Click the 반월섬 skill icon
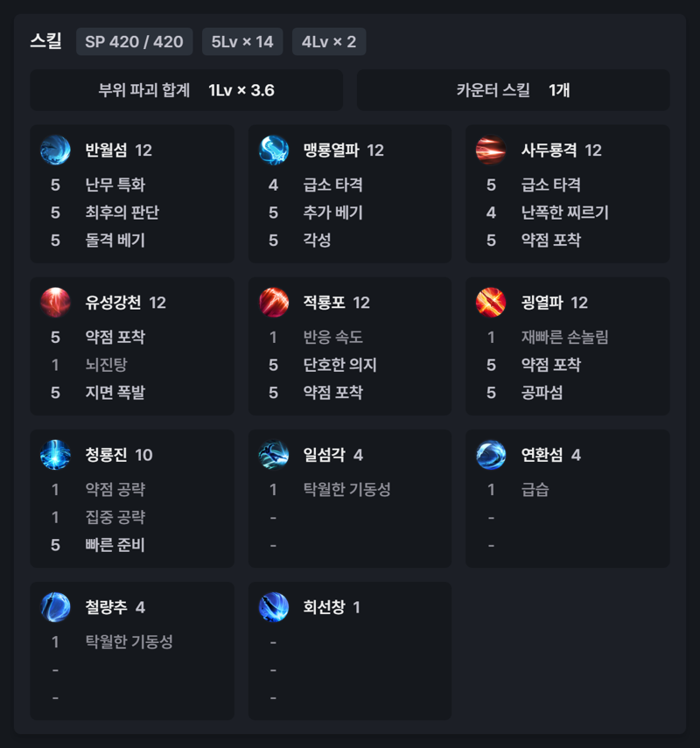Image resolution: width=700 pixels, height=748 pixels. (x=55, y=150)
